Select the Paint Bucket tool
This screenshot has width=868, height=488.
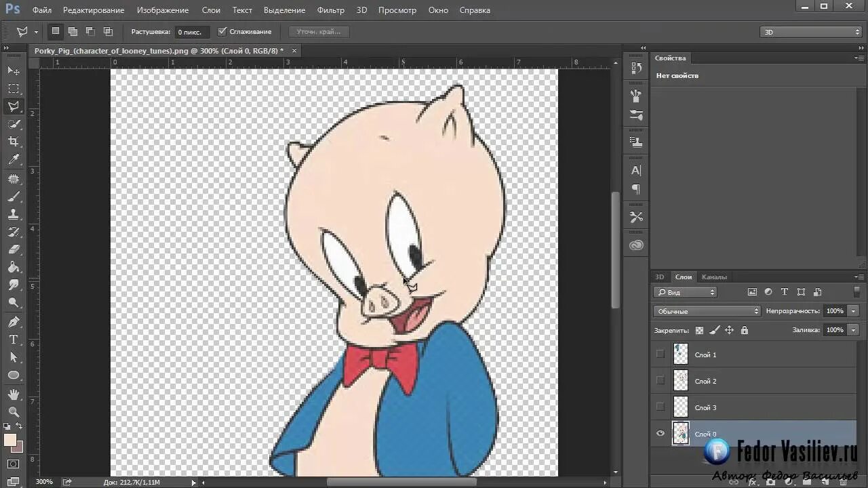(x=14, y=267)
